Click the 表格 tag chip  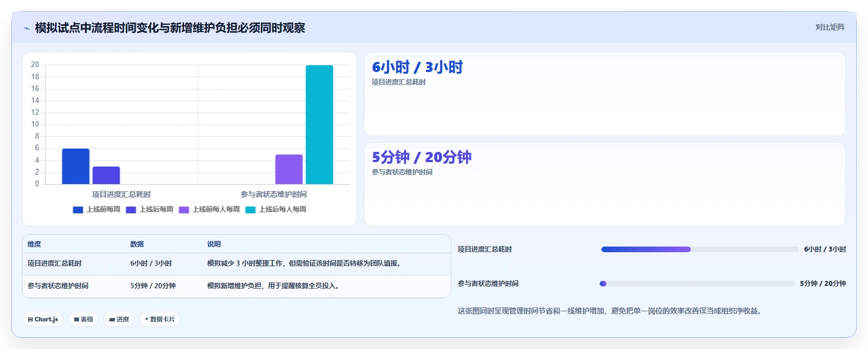pyautogui.click(x=83, y=319)
